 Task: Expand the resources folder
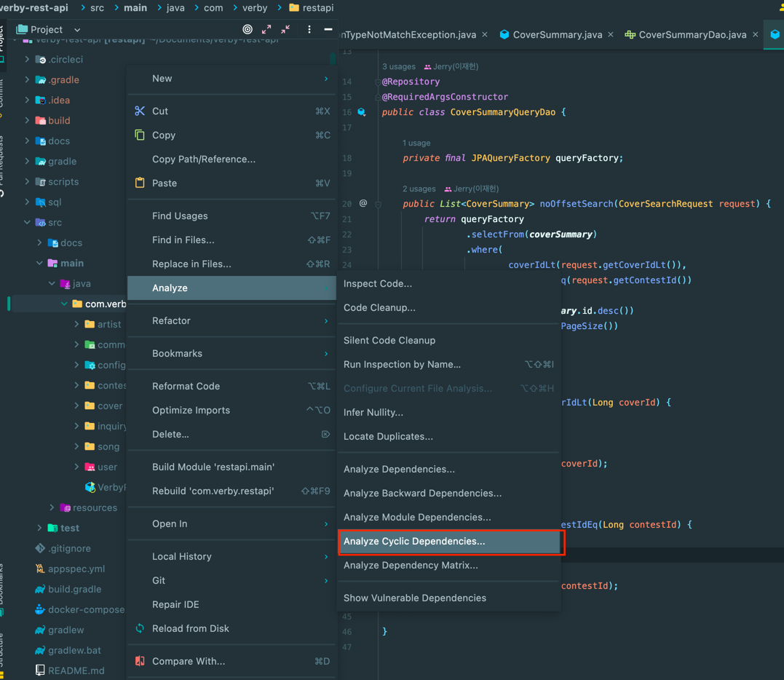[52, 507]
